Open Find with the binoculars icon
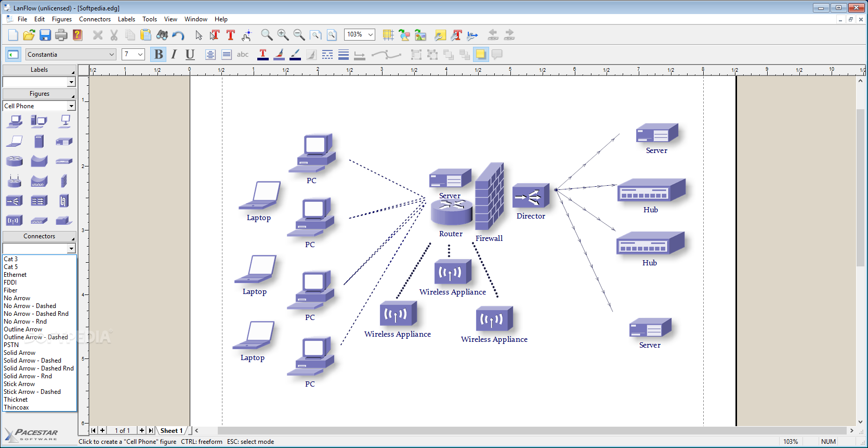 [x=162, y=35]
